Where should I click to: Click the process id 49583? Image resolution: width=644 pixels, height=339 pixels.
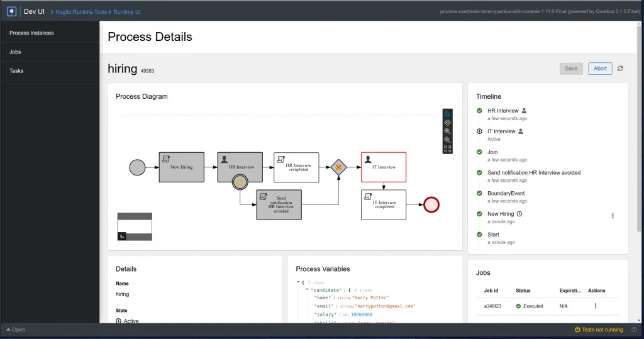pos(147,71)
